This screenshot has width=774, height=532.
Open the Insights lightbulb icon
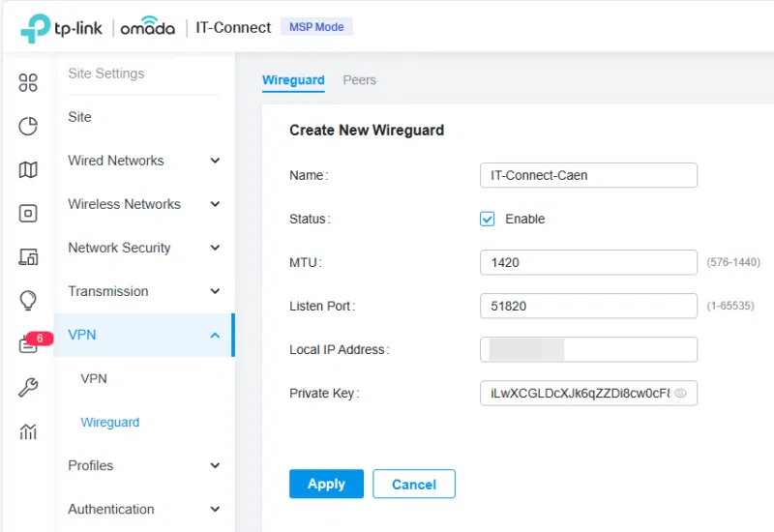(x=28, y=301)
